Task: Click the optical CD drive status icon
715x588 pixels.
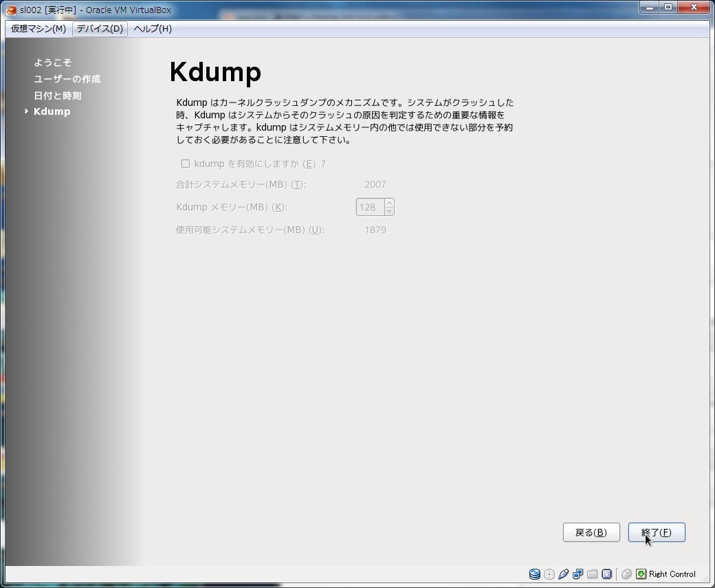Action: (549, 574)
